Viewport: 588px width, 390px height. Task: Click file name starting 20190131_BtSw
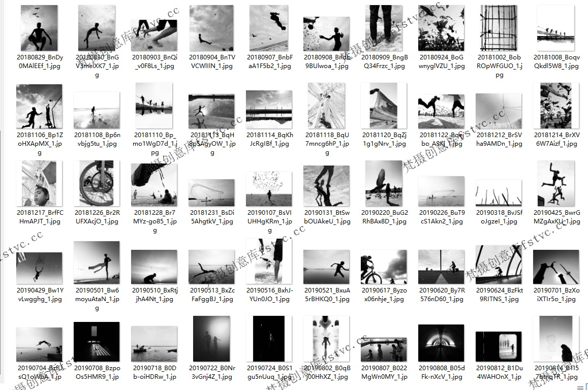tap(327, 217)
